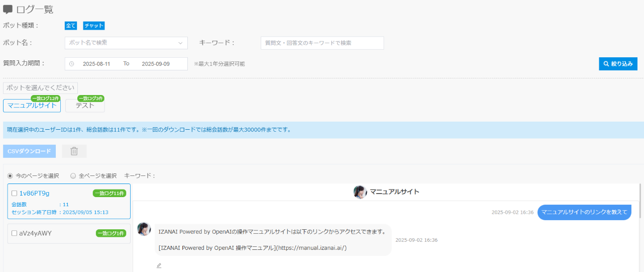
Task: Select the 全て bot type filter
Action: pos(71,26)
